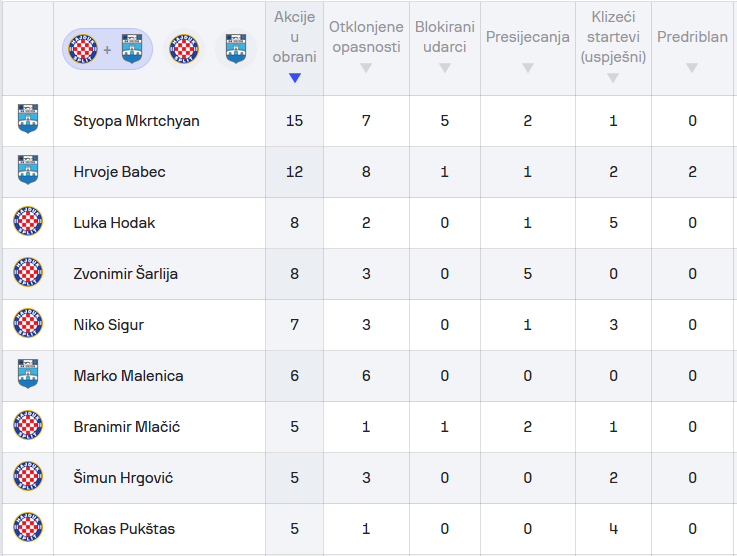The image size is (737, 556).
Task: Sort by Predriblan column
Action: (x=692, y=47)
